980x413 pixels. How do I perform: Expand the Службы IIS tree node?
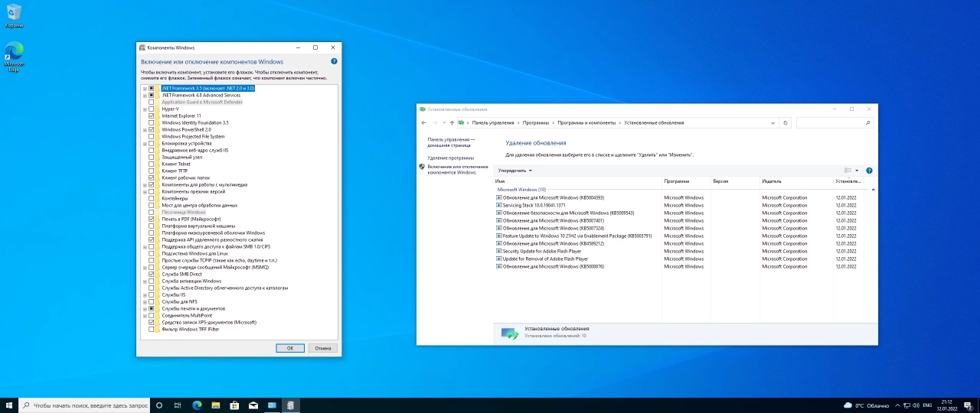click(144, 294)
